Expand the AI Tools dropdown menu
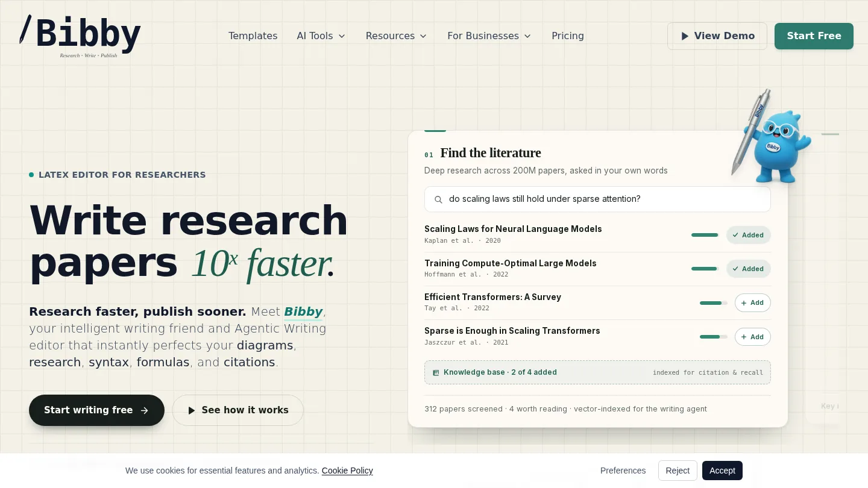 tap(321, 36)
